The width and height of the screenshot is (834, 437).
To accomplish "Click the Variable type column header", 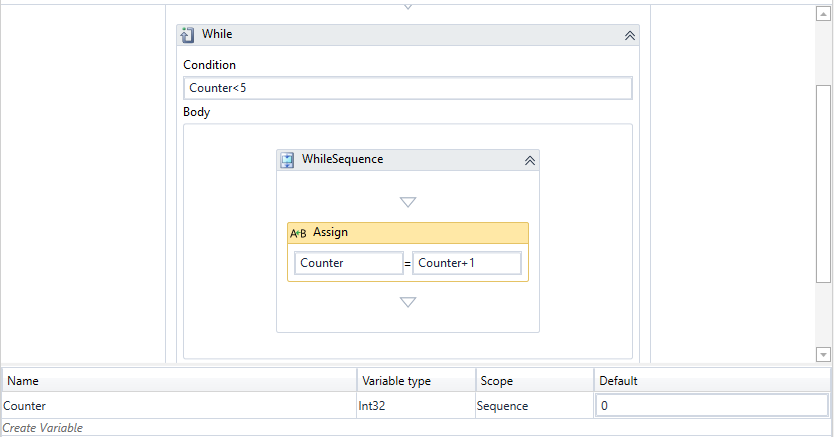I will point(415,381).
